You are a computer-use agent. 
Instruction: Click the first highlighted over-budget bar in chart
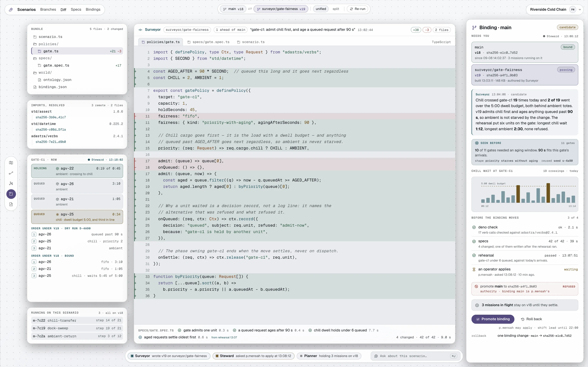[518, 194]
